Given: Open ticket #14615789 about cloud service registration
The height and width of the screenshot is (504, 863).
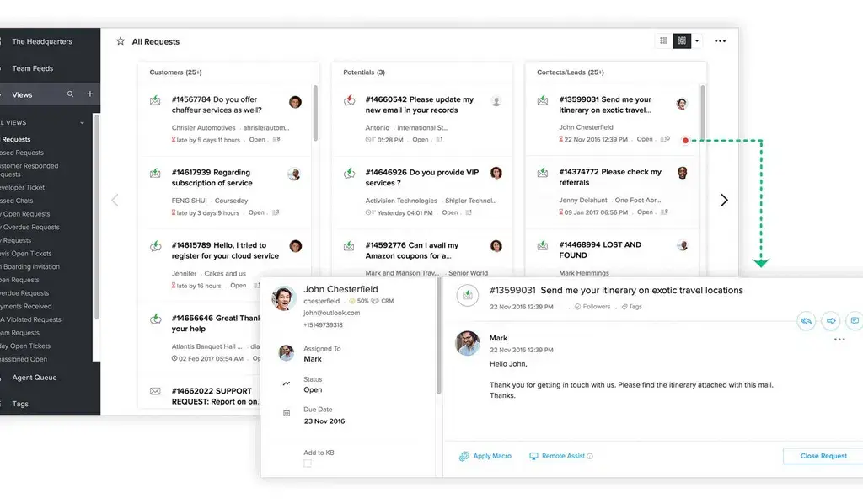Looking at the screenshot, I should [x=225, y=250].
